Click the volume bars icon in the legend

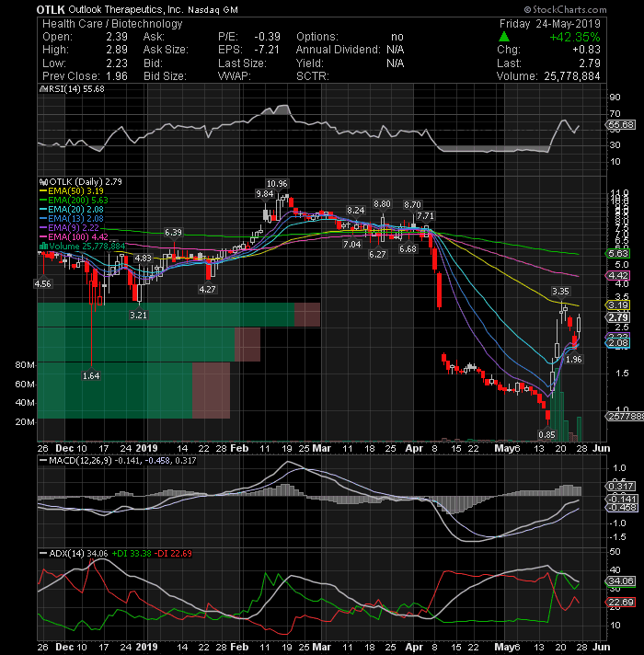(43, 246)
